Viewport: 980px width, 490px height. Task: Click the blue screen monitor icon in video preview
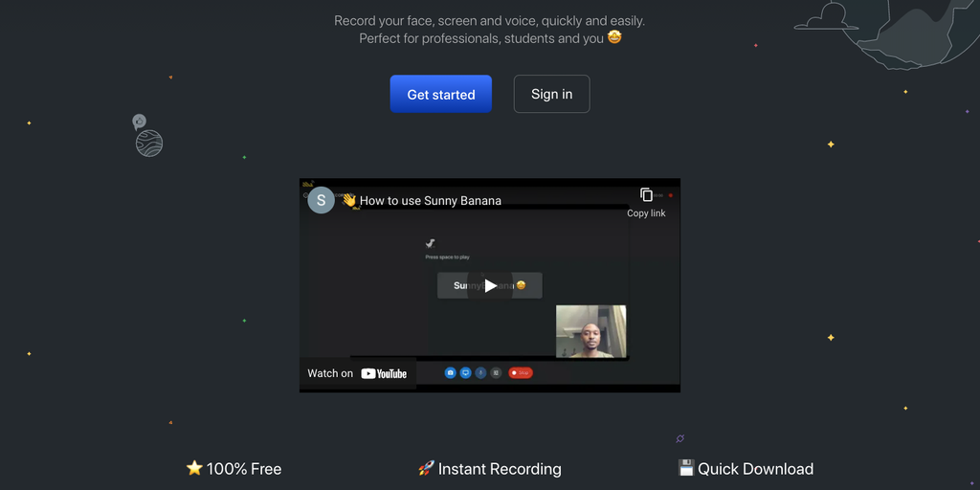[465, 373]
